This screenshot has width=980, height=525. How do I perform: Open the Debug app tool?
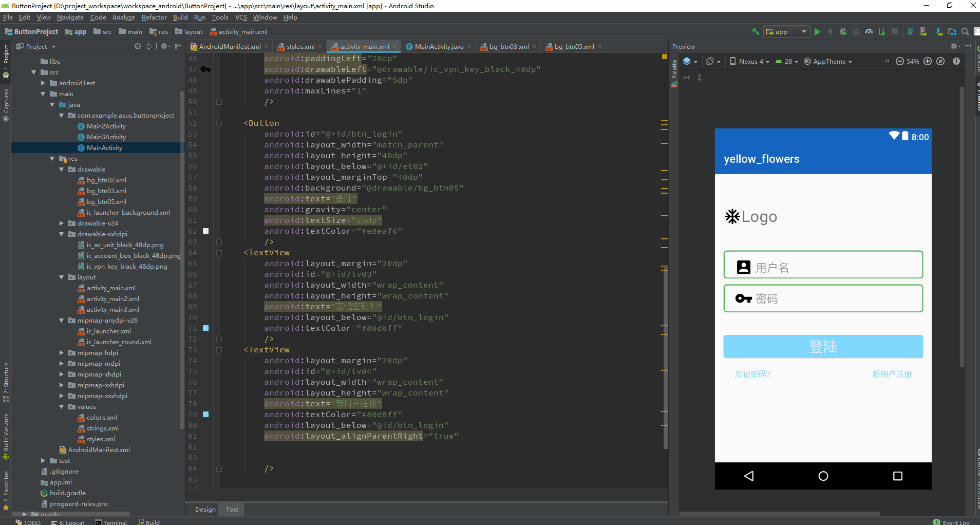pos(843,31)
